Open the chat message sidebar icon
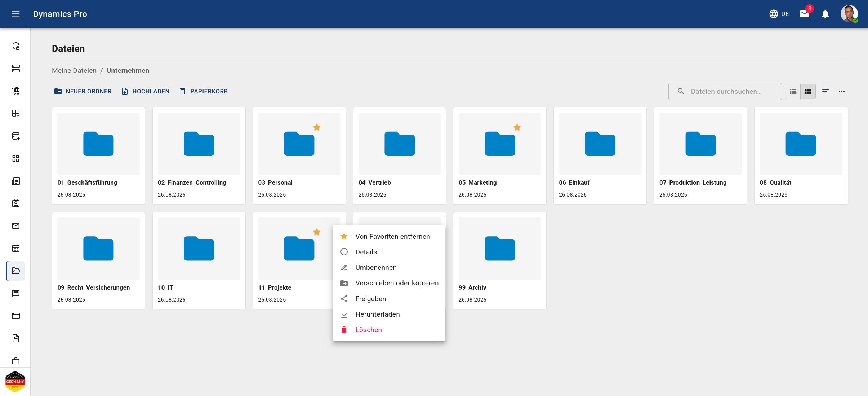Screen dimensions: 868x396 [16, 294]
